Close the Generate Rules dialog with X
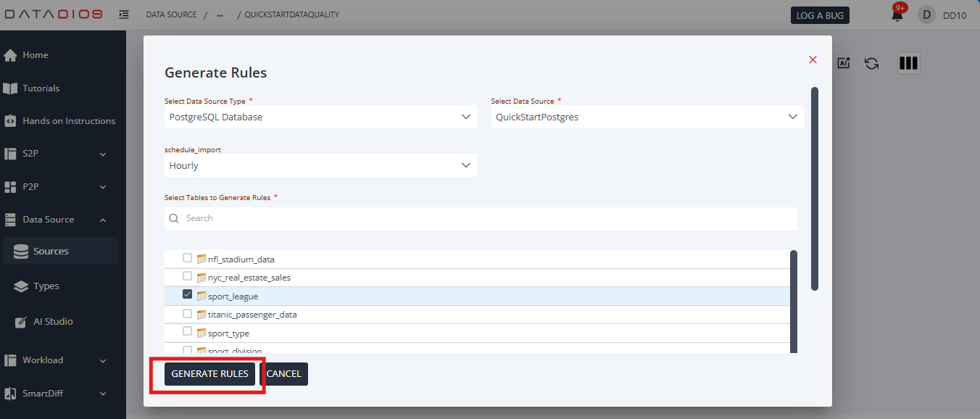The width and height of the screenshot is (980, 419). [813, 59]
